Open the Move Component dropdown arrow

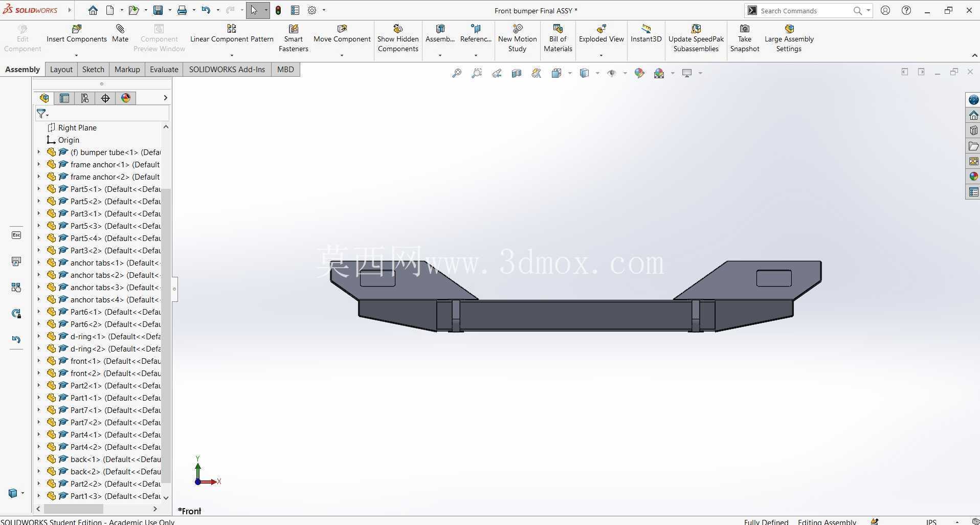coord(342,55)
